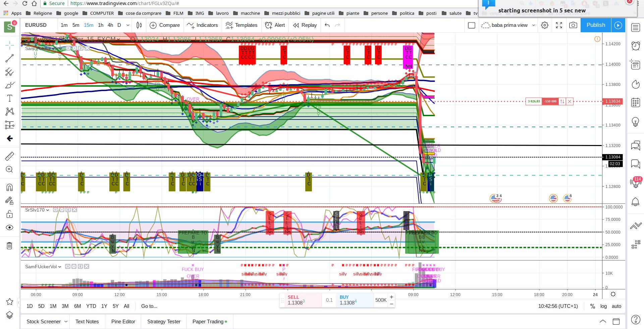The width and height of the screenshot is (644, 329).
Task: Toggle lock all drawing tools
Action: (x=10, y=214)
